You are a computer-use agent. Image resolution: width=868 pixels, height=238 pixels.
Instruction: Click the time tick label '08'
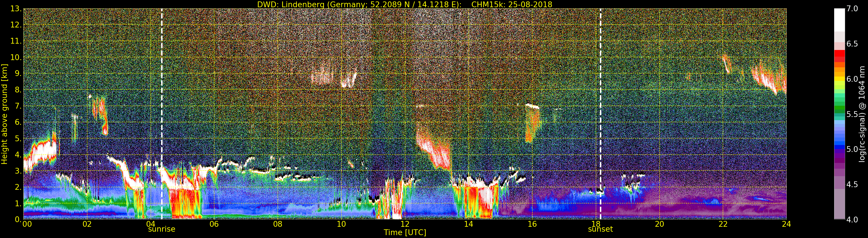pos(278,224)
